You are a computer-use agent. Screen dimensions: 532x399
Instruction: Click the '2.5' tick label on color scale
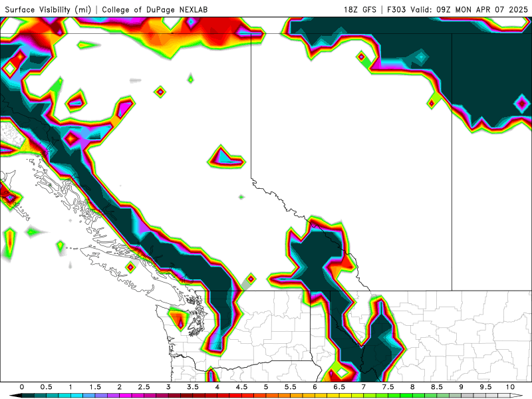pos(144,387)
